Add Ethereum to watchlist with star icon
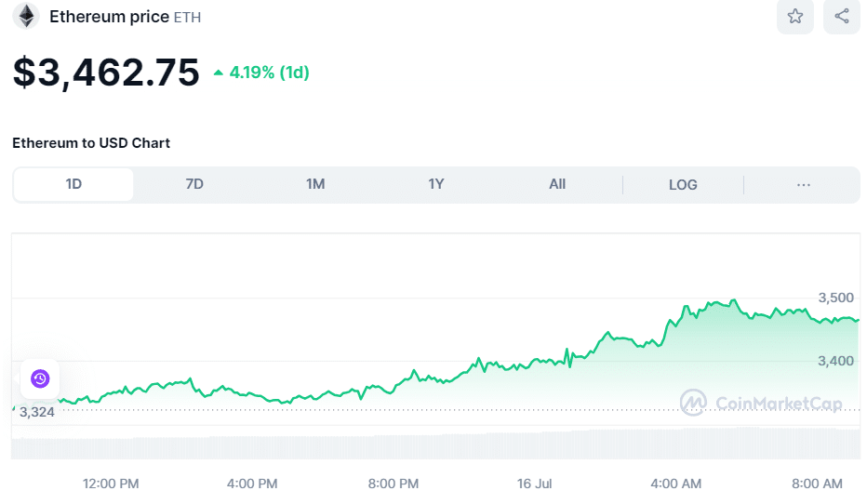This screenshot has height=504, width=867. tap(795, 16)
